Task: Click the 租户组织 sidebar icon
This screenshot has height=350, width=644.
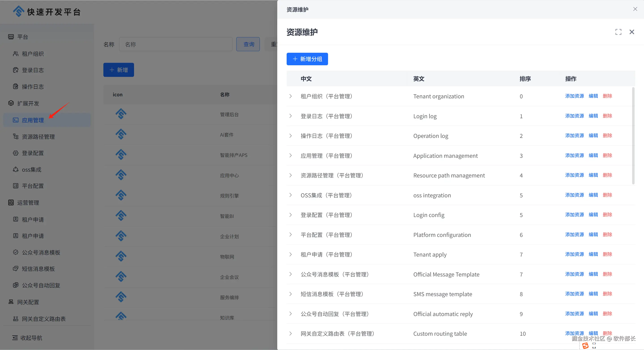Action: pyautogui.click(x=15, y=54)
